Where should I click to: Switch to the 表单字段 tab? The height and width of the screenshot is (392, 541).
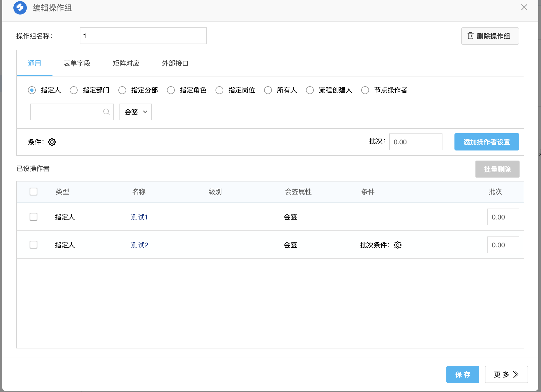coord(77,63)
